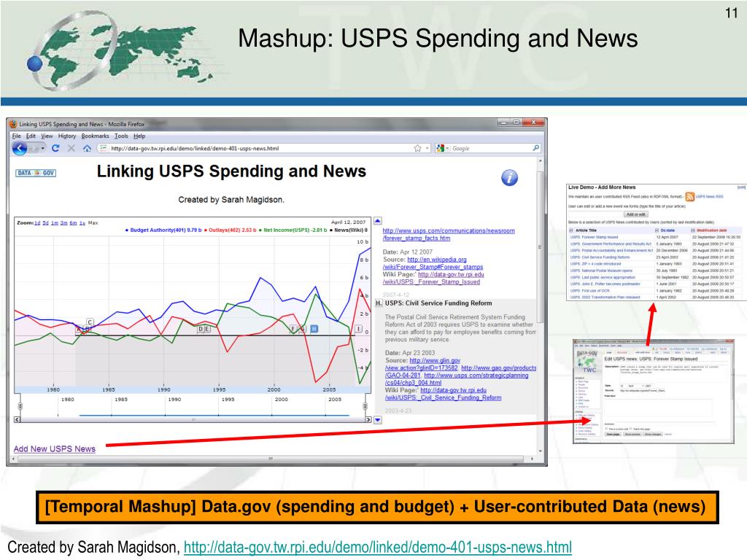Screen dimensions: 747x560
Task: Click the blue up arrow above news list
Action: click(378, 221)
